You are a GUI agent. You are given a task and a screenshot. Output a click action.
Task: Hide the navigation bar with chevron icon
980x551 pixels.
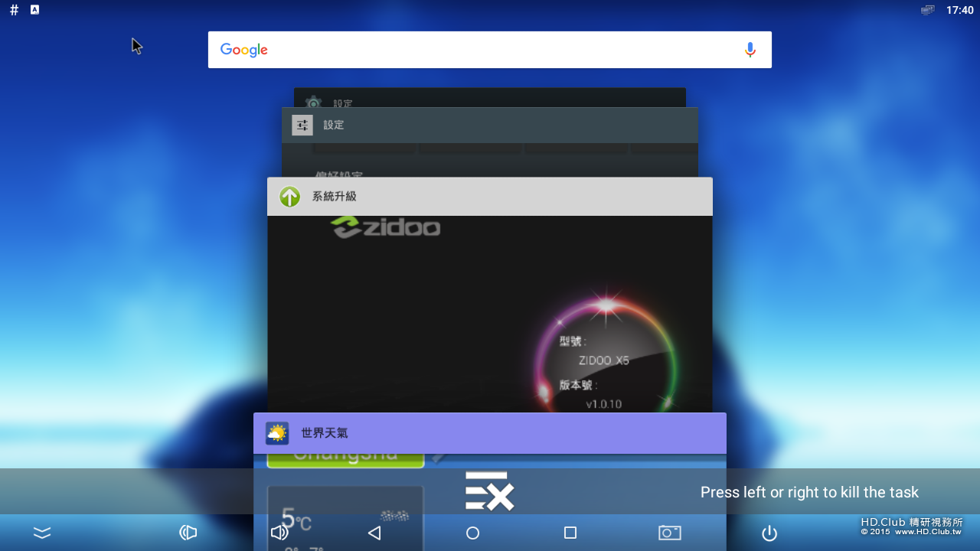click(x=42, y=533)
